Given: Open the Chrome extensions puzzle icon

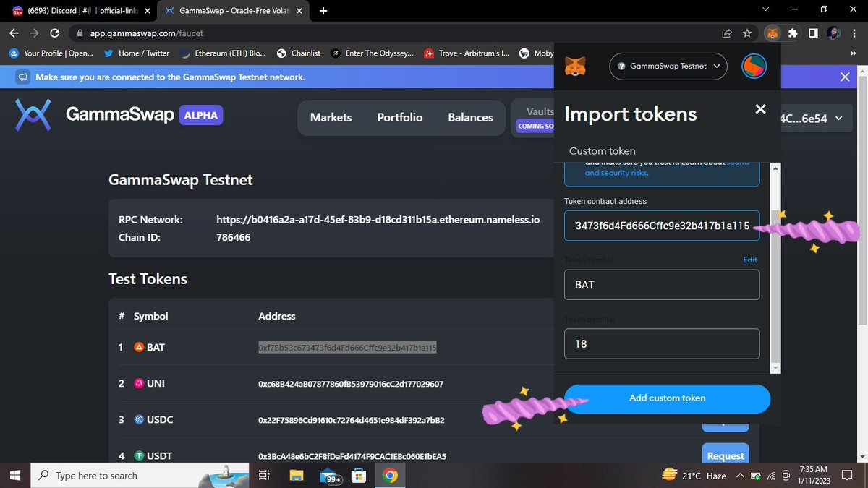Looking at the screenshot, I should coord(793,33).
